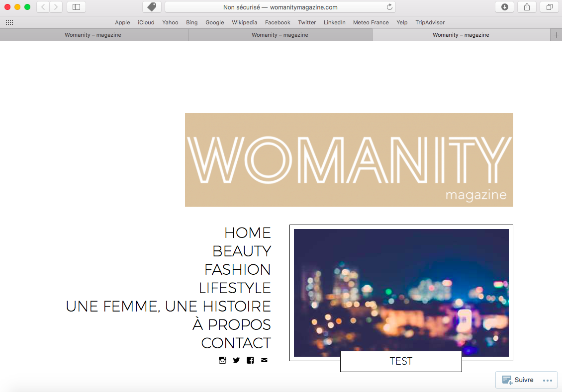Click the tag extension icon in toolbar
The image size is (562, 392).
152,7
